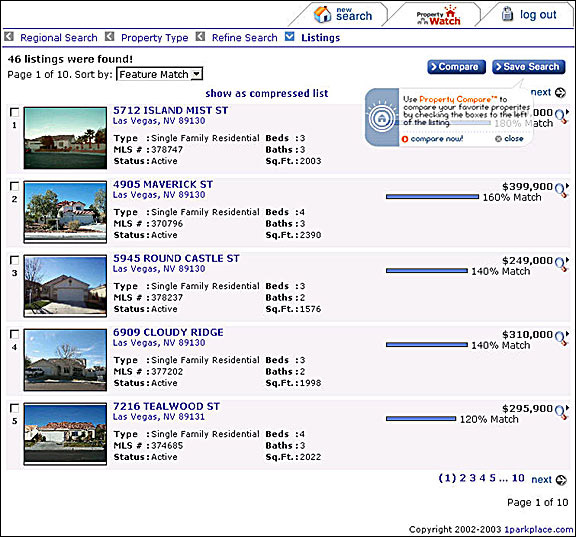Click magnifier icon for 7216 Tealwood St
This screenshot has width=576, height=537.
tap(561, 412)
